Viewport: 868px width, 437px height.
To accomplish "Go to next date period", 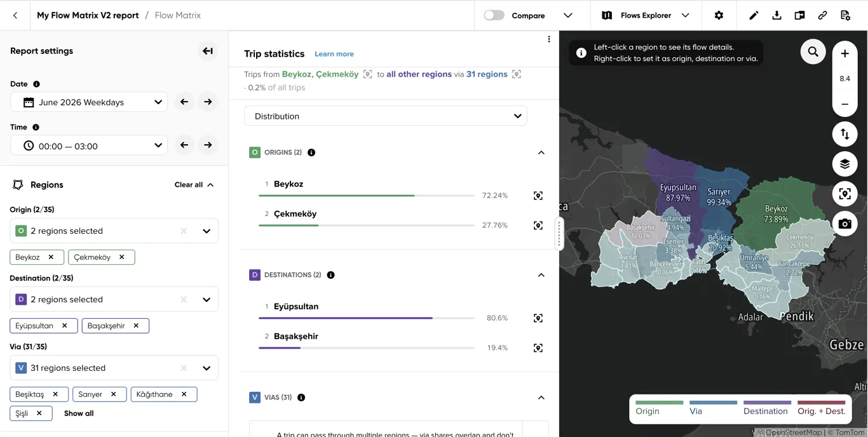I will point(208,102).
